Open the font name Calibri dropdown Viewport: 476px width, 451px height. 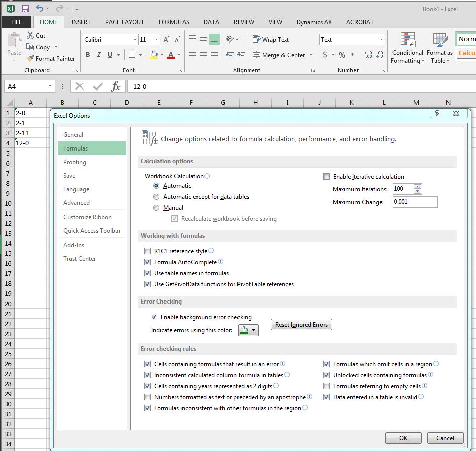pos(135,39)
